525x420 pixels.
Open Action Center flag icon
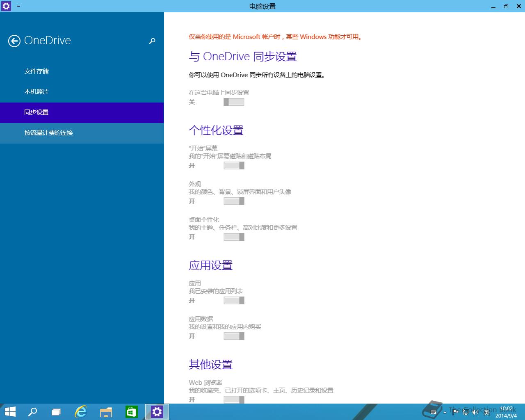[455, 412]
